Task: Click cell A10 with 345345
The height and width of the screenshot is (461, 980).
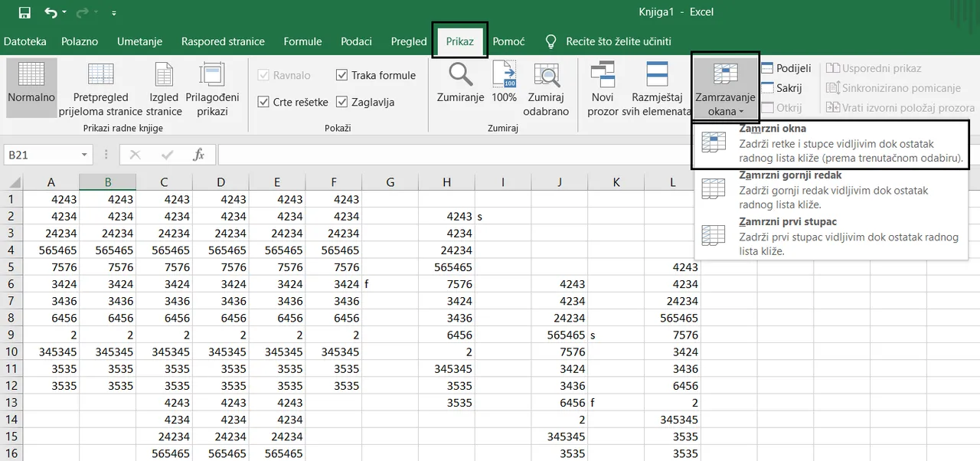Action: click(51, 351)
